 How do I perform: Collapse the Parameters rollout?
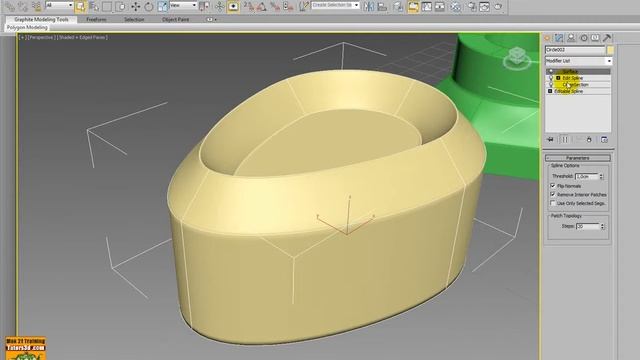coord(578,158)
